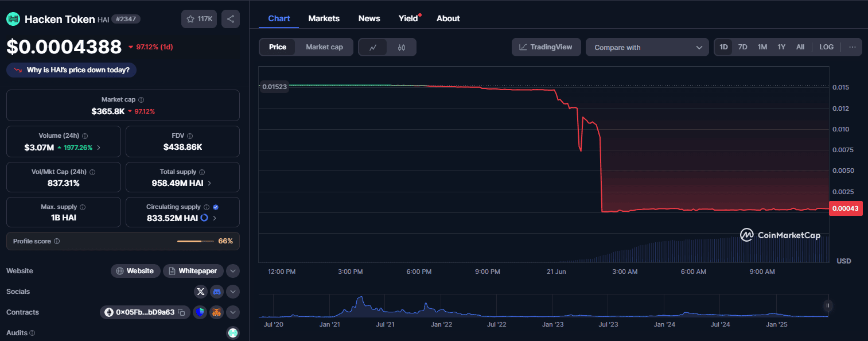This screenshot has width=868, height=341.
Task: Open the share icon beside the watchlist button
Action: [x=231, y=19]
